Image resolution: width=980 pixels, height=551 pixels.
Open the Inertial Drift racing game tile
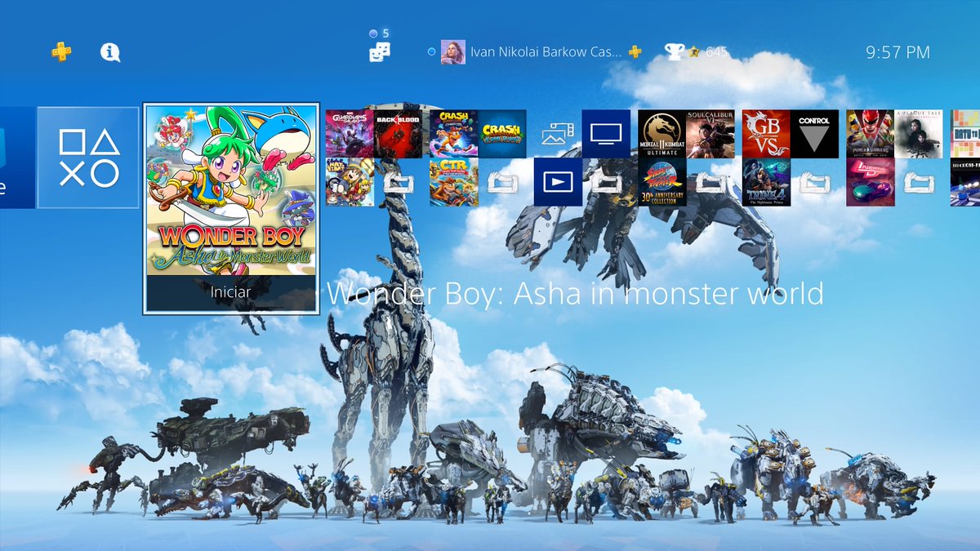coord(870,182)
